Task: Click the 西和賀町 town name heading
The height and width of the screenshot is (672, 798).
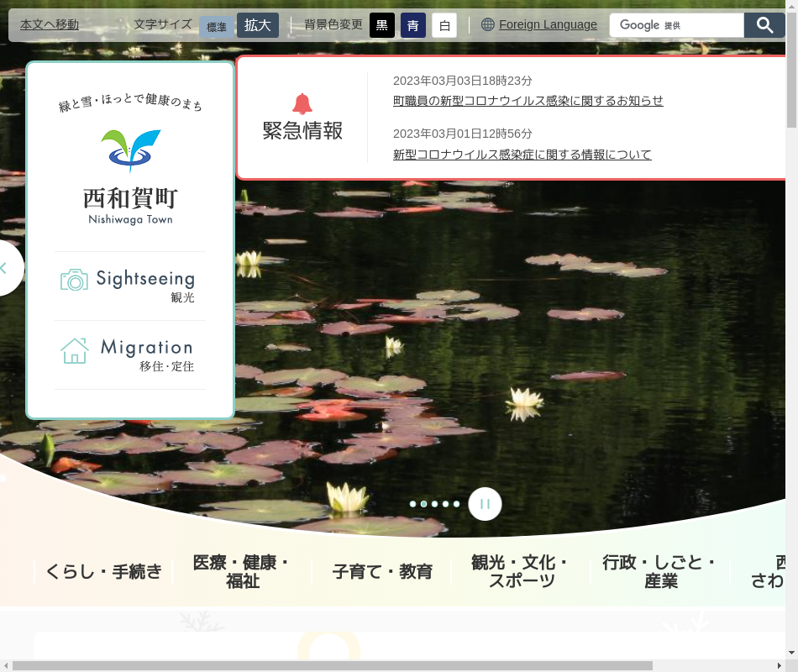Action: pos(130,198)
